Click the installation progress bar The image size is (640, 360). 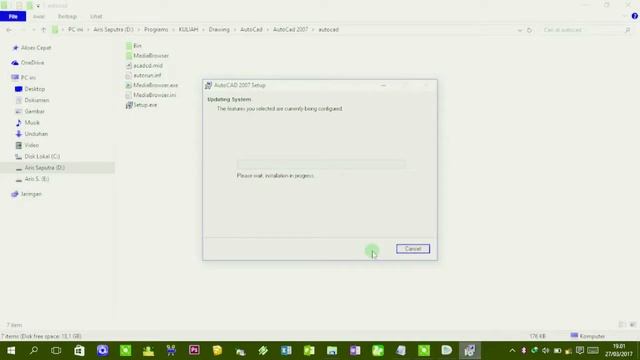point(321,164)
